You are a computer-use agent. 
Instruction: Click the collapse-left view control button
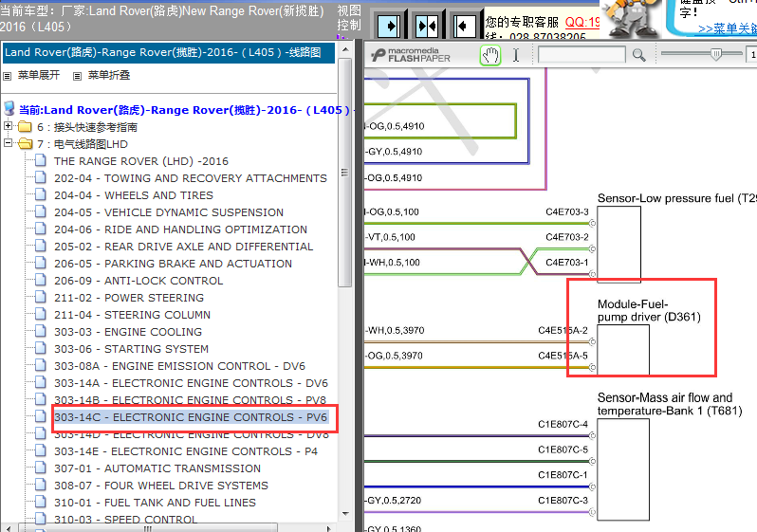pos(465,26)
